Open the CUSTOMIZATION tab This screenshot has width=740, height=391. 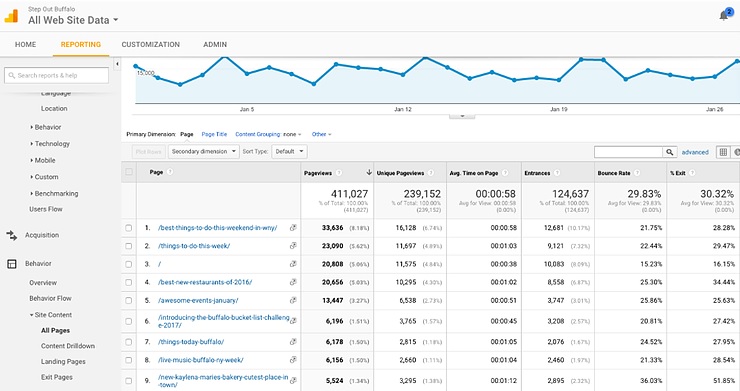151,44
